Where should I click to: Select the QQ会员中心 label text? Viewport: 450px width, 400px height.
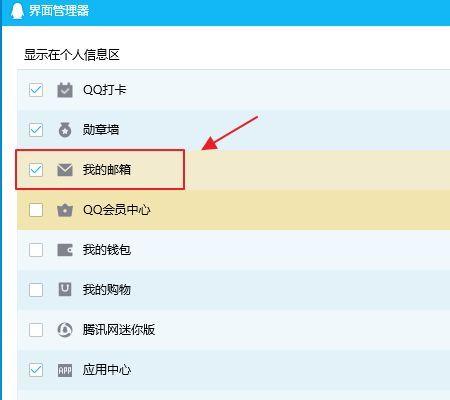pyautogui.click(x=116, y=210)
